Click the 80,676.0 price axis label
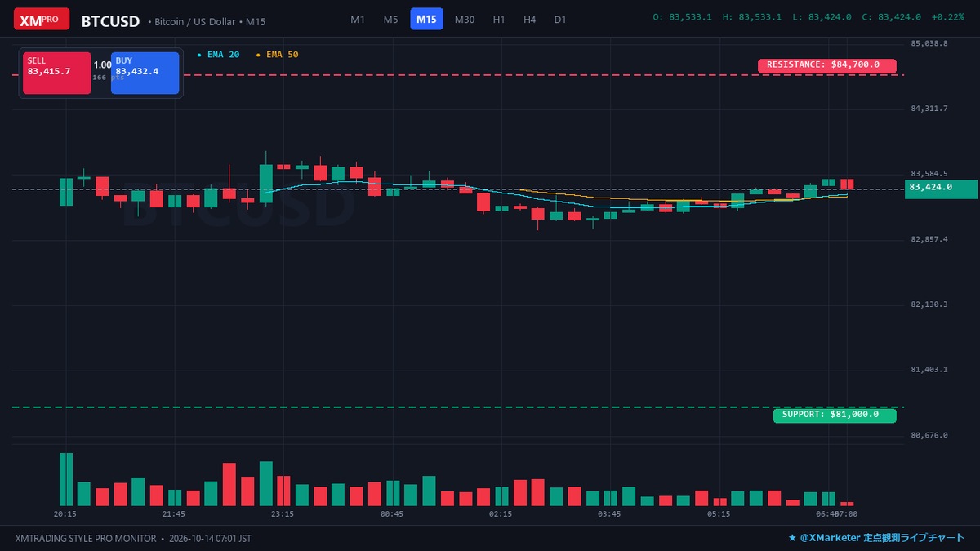980x551 pixels. tap(929, 435)
